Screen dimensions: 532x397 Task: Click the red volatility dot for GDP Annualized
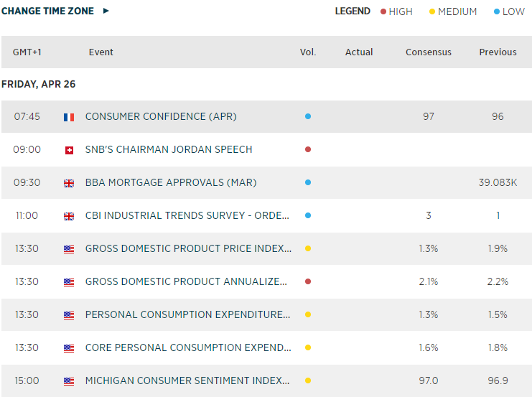coord(308,281)
